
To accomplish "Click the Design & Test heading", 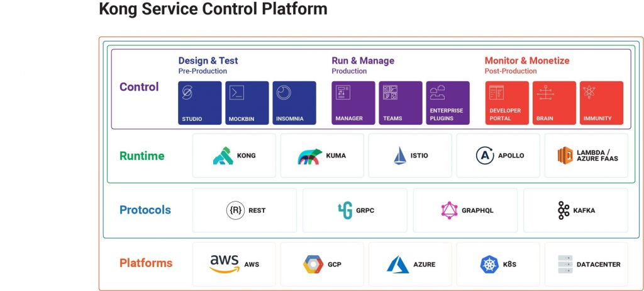I will [x=208, y=61].
